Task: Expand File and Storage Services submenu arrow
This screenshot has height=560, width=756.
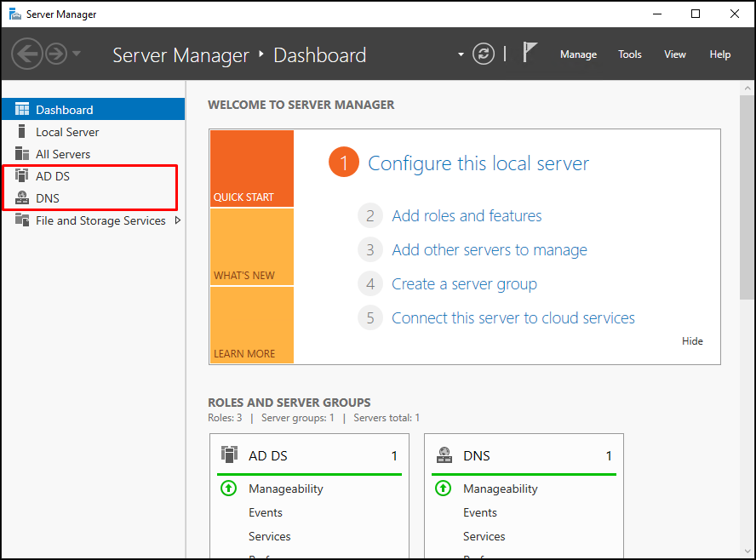Action: coord(178,220)
